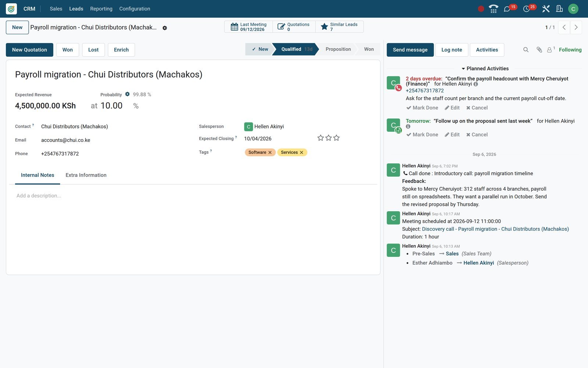588x368 pixels.
Task: Click the Enrich button
Action: tap(121, 50)
